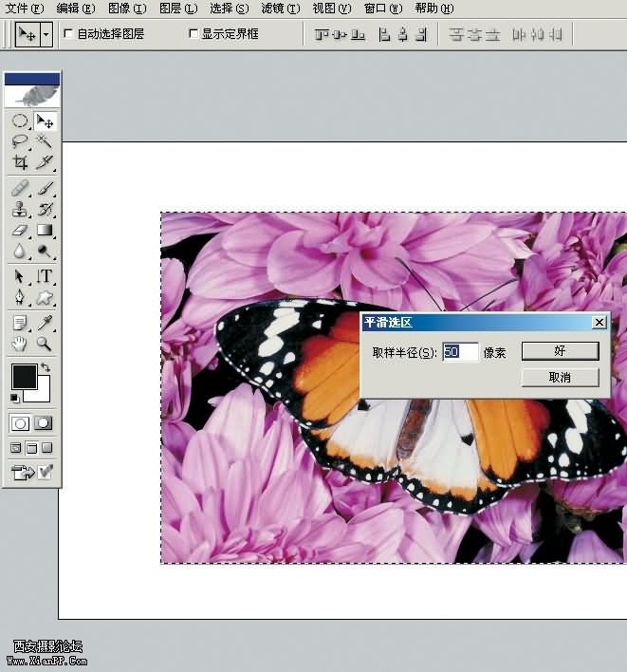Viewport: 627px width, 672px height.
Task: Select the Zoom magnifier tool
Action: [45, 344]
